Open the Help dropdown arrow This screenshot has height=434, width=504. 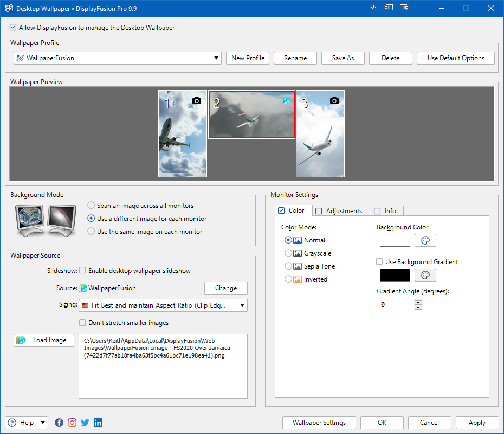tap(43, 423)
